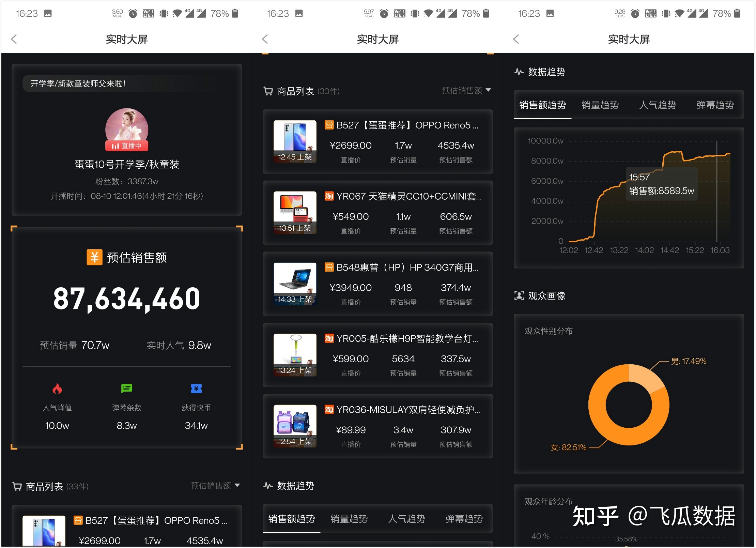Image resolution: width=756 pixels, height=548 pixels.
Task: Tap the cart icon by 商品列表 on middle screen
Action: (x=268, y=91)
